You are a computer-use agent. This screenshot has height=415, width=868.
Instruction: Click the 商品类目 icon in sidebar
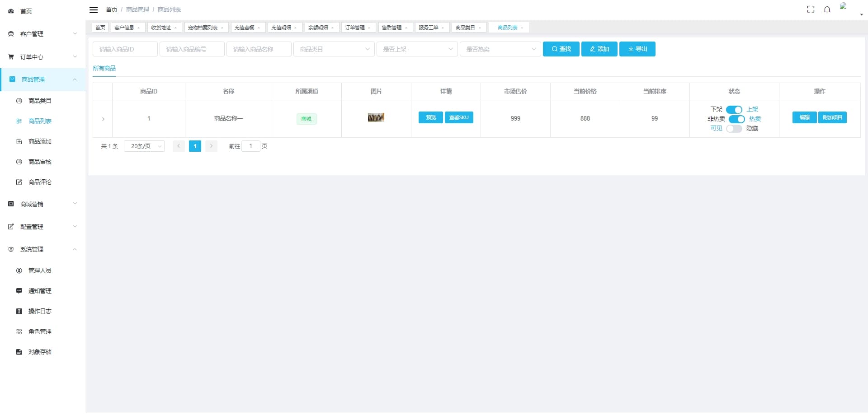(x=19, y=101)
